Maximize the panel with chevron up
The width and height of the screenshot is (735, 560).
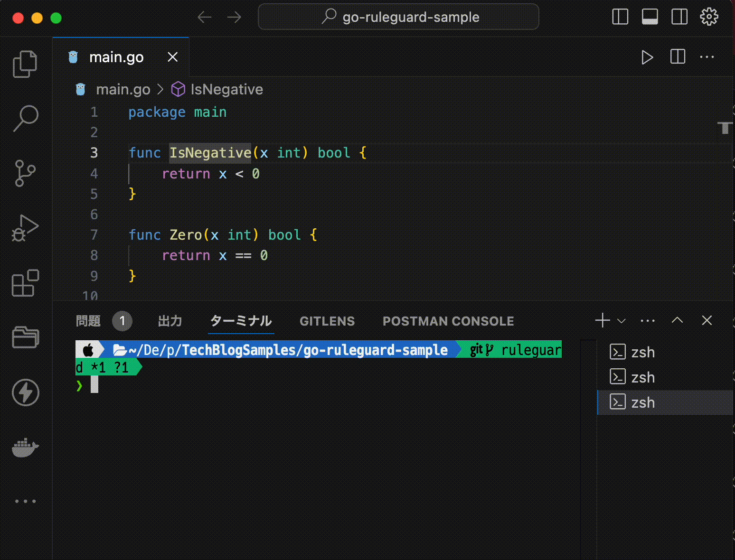coord(678,320)
